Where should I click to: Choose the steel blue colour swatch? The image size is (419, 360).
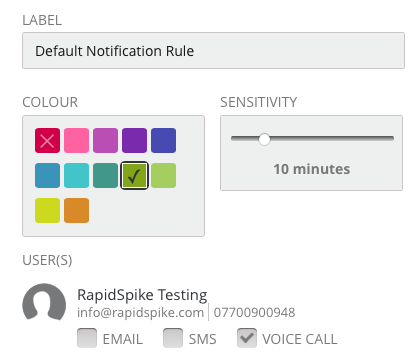tap(47, 175)
